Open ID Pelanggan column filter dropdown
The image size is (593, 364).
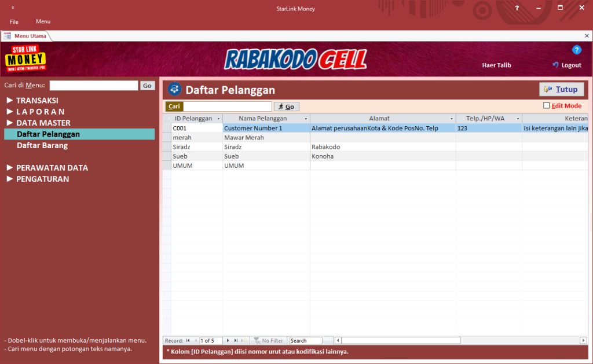tap(218, 119)
